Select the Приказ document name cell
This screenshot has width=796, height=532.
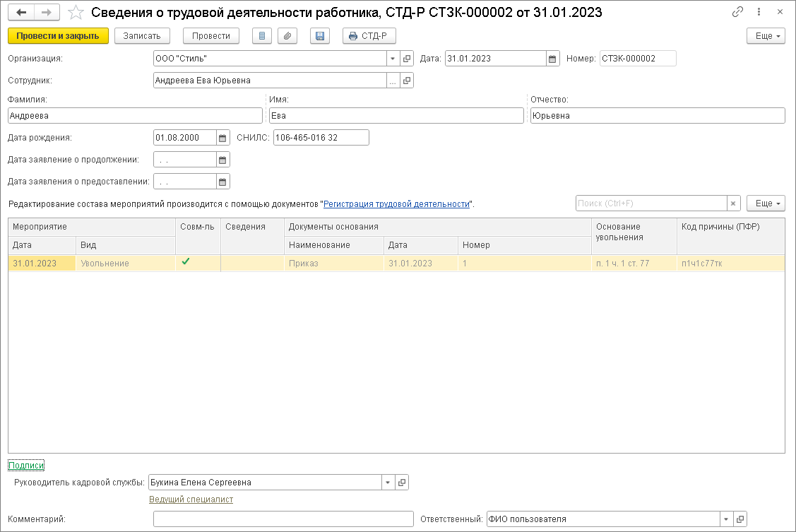point(333,264)
